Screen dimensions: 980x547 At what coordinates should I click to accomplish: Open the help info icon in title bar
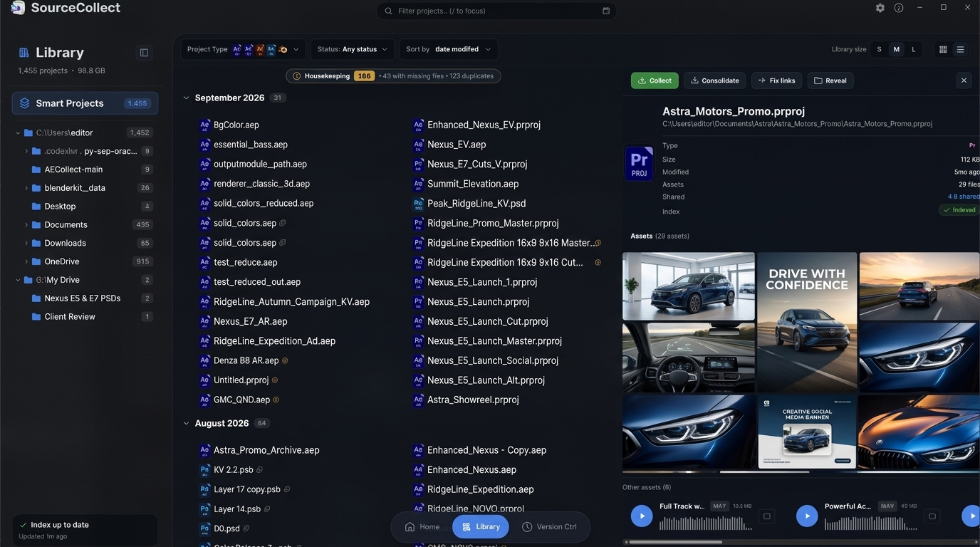(899, 8)
